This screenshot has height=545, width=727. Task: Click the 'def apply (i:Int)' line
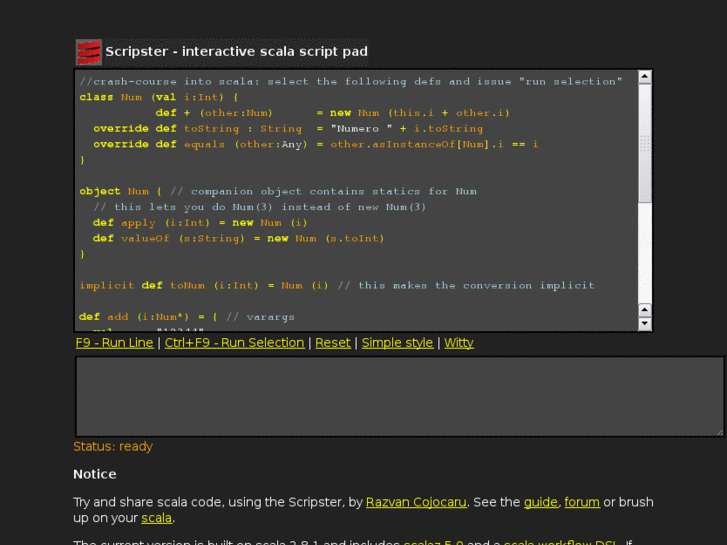[x=200, y=223]
